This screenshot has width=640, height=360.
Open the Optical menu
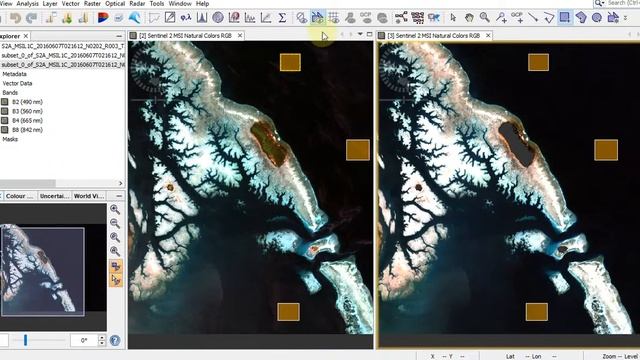coord(115,4)
